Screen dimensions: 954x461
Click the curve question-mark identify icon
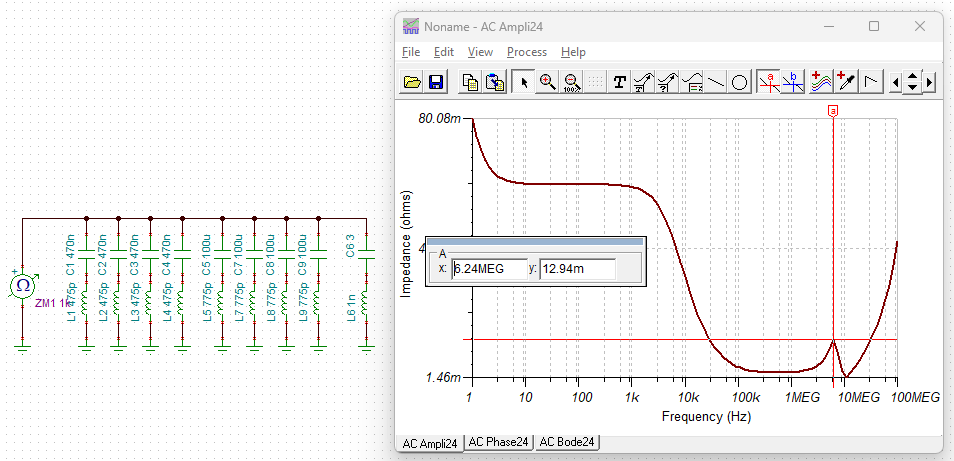coord(667,82)
